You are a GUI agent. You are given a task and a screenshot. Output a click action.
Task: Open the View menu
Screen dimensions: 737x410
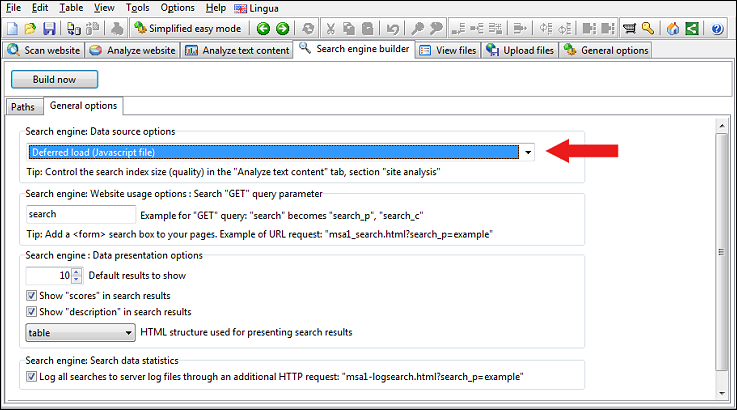tap(104, 8)
